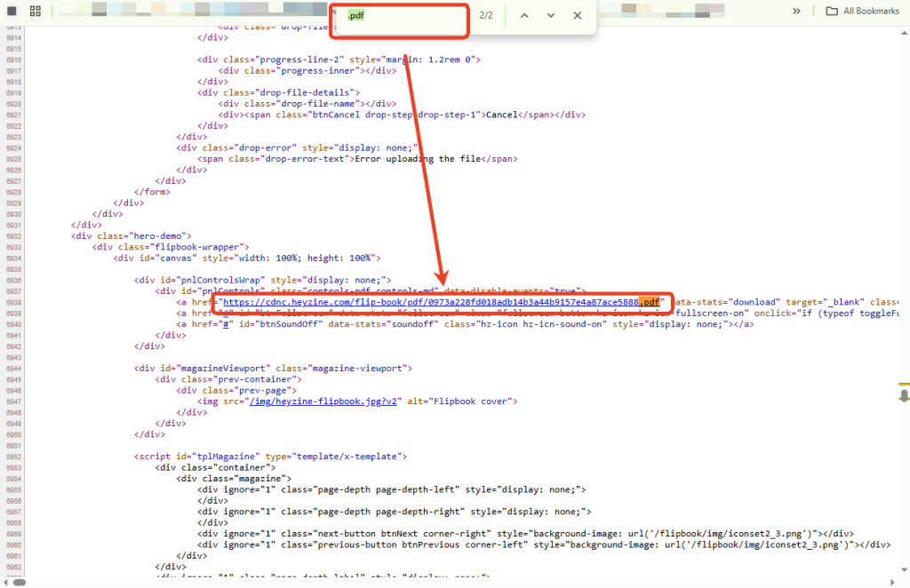Click the horizontal scrollbar left arrow

point(5,582)
